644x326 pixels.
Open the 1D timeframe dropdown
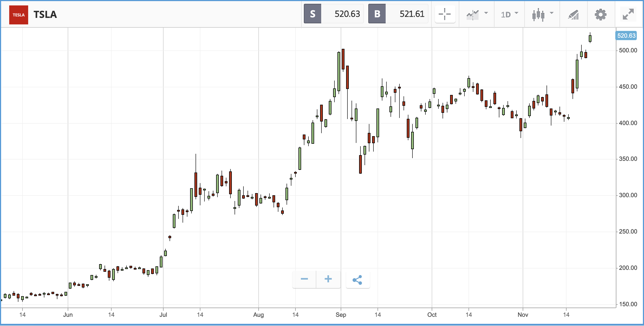pos(509,14)
